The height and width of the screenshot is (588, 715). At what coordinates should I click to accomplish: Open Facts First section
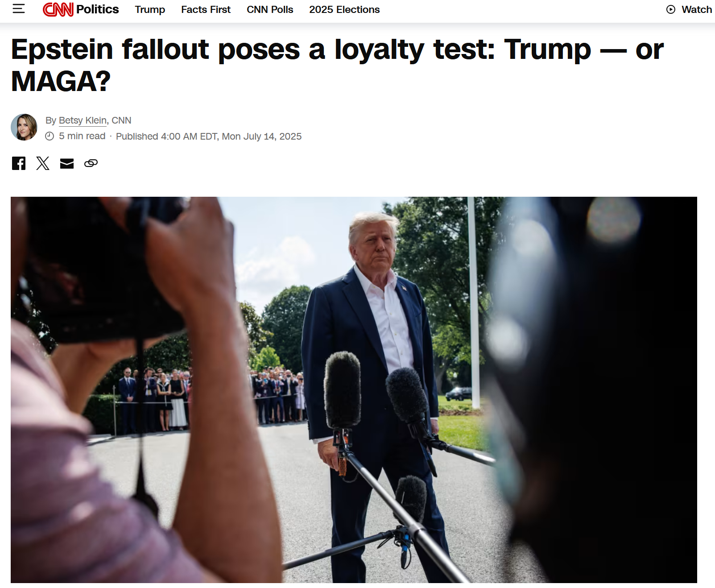coord(206,9)
